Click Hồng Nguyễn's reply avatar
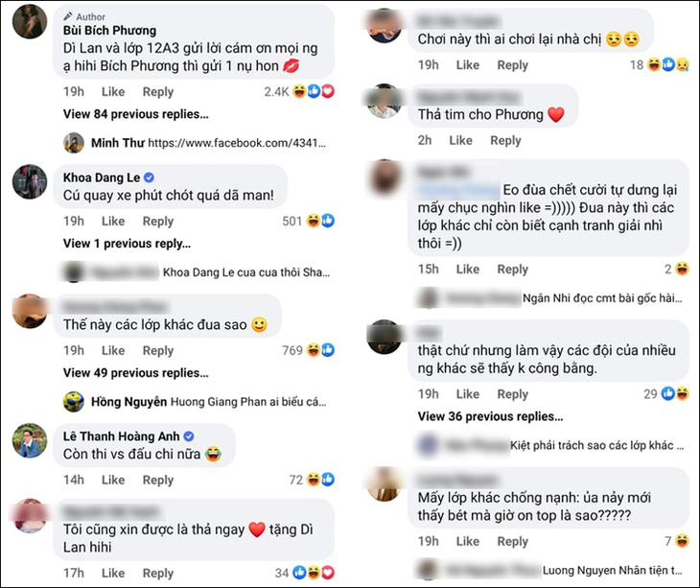The image size is (700, 588). (x=74, y=401)
